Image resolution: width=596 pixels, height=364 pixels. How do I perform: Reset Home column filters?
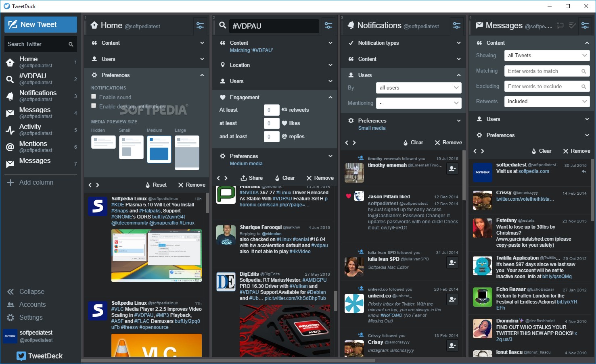(x=156, y=185)
